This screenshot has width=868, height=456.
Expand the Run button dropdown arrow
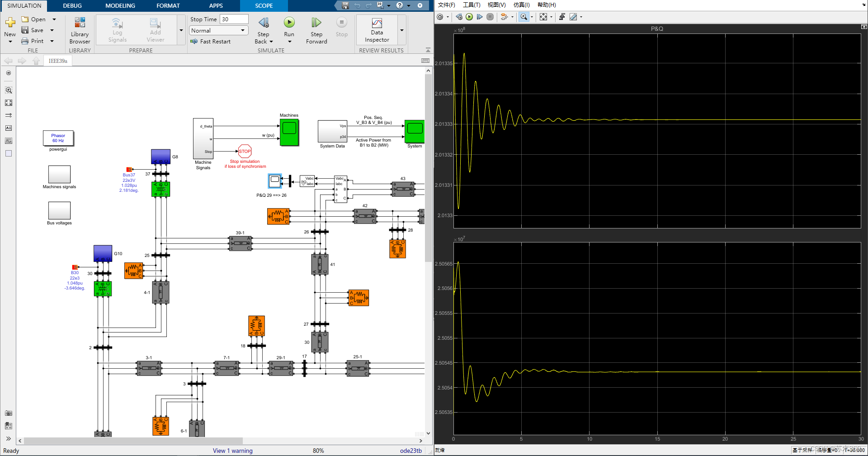(x=289, y=42)
